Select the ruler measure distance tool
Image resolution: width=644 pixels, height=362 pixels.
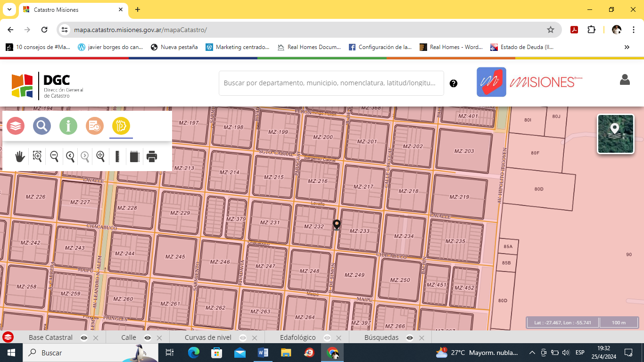tap(117, 156)
